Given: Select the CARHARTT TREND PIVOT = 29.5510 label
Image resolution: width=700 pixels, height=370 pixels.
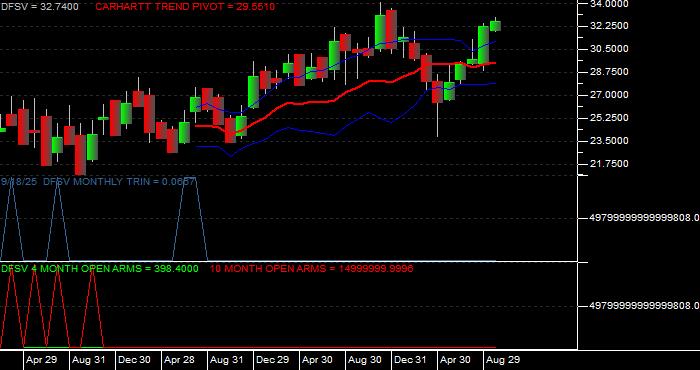Looking at the screenshot, I should [x=185, y=7].
